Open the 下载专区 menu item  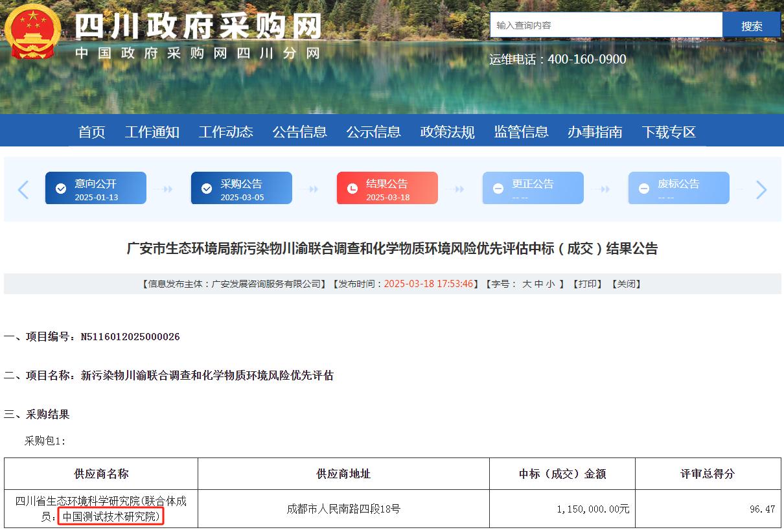pyautogui.click(x=669, y=132)
